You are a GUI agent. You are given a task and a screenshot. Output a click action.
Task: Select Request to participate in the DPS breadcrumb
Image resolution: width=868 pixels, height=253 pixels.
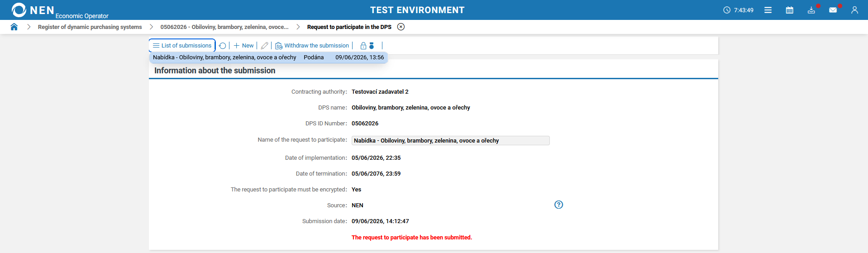pyautogui.click(x=349, y=27)
